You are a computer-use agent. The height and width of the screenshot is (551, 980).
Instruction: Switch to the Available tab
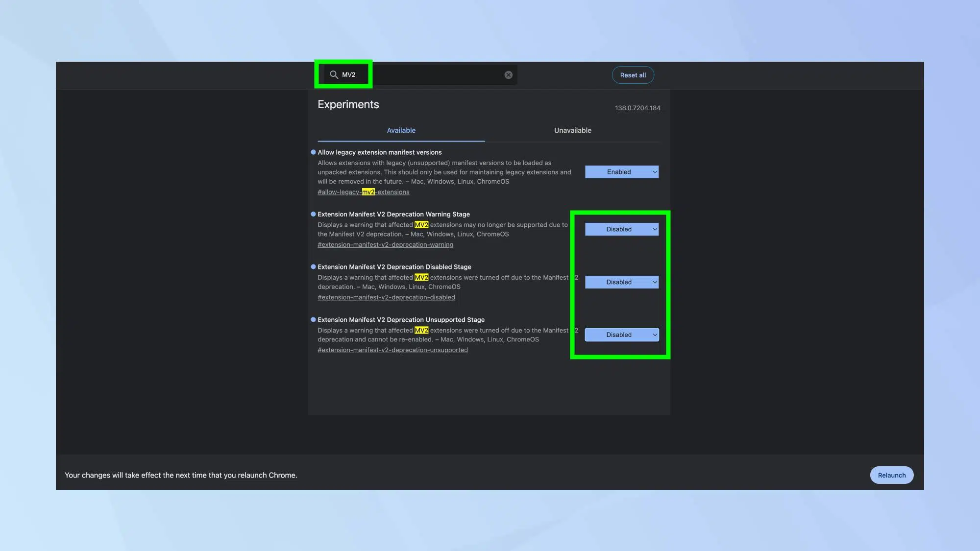(x=401, y=130)
